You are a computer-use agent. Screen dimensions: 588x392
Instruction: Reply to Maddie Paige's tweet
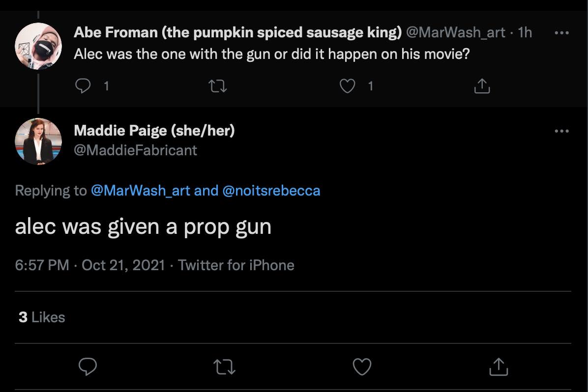point(87,366)
